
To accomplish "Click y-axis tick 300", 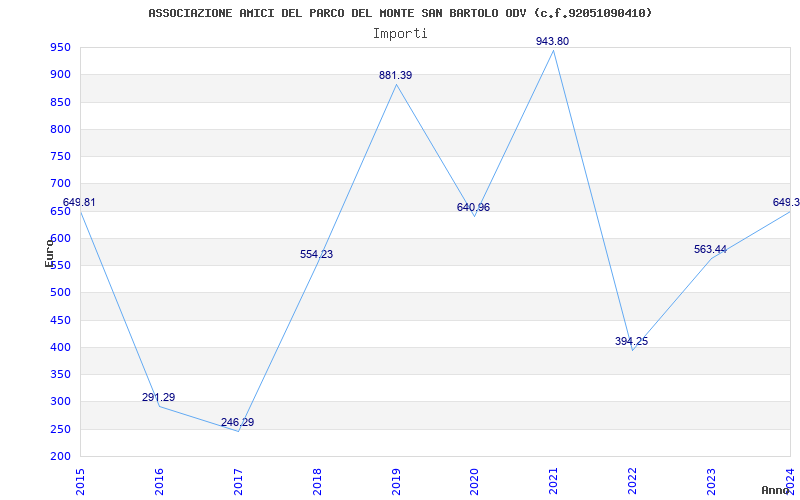I will tap(60, 402).
